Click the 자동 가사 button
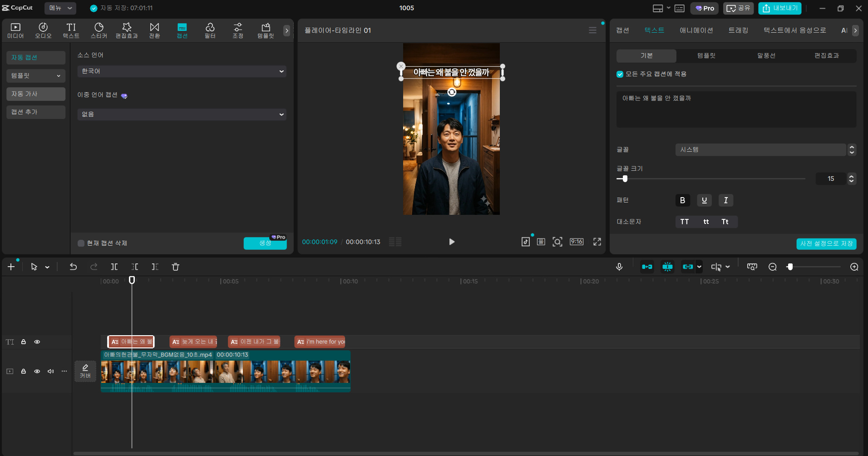 coord(36,94)
